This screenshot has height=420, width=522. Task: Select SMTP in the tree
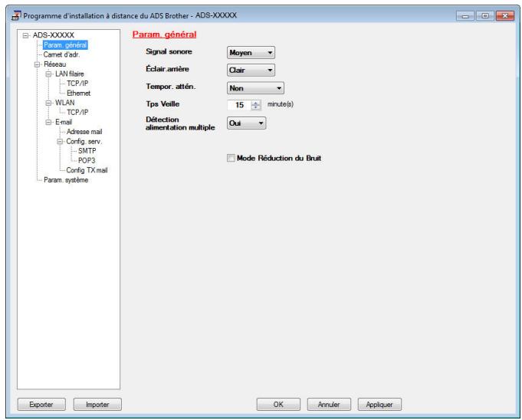pyautogui.click(x=87, y=151)
